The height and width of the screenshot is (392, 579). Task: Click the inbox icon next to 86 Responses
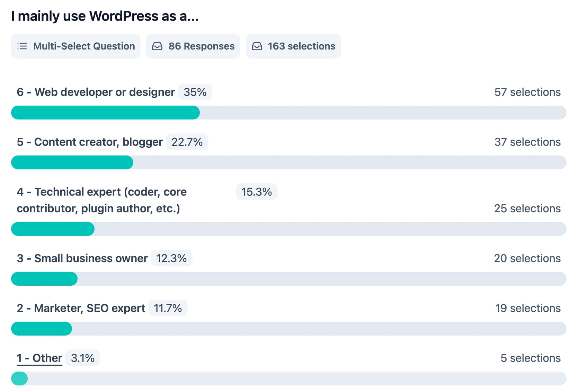(157, 46)
